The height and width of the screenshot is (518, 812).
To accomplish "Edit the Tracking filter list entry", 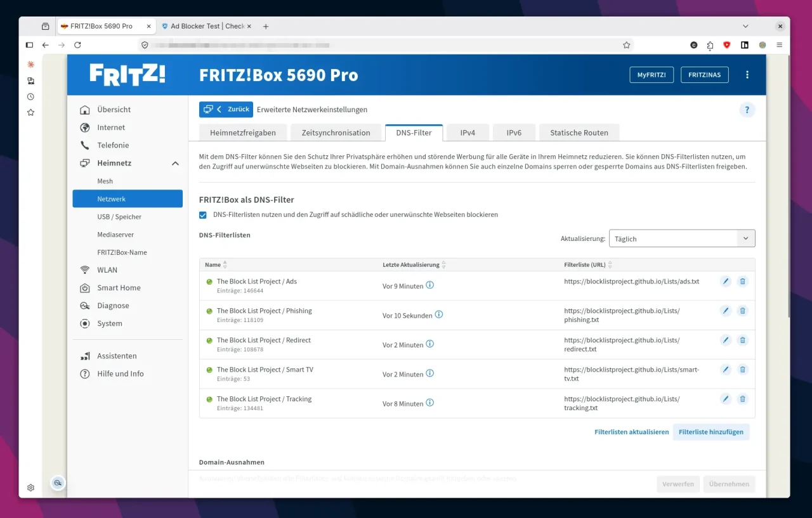I will tap(726, 399).
